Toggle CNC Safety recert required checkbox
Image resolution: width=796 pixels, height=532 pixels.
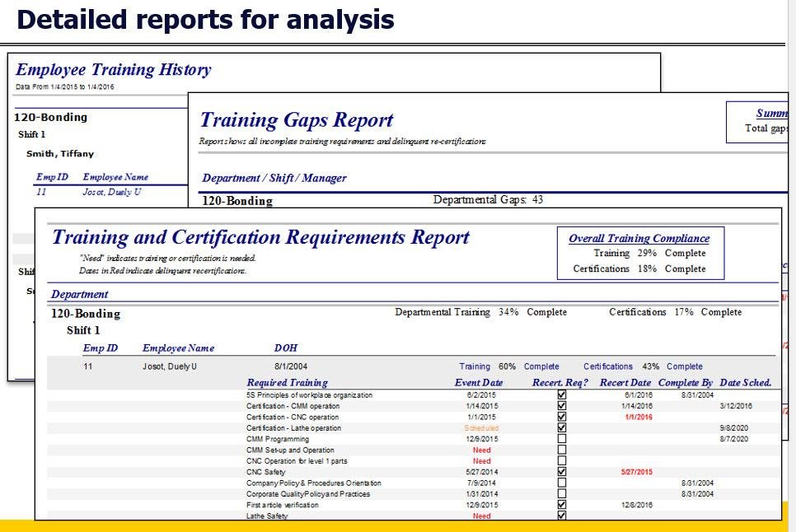pyautogui.click(x=561, y=472)
